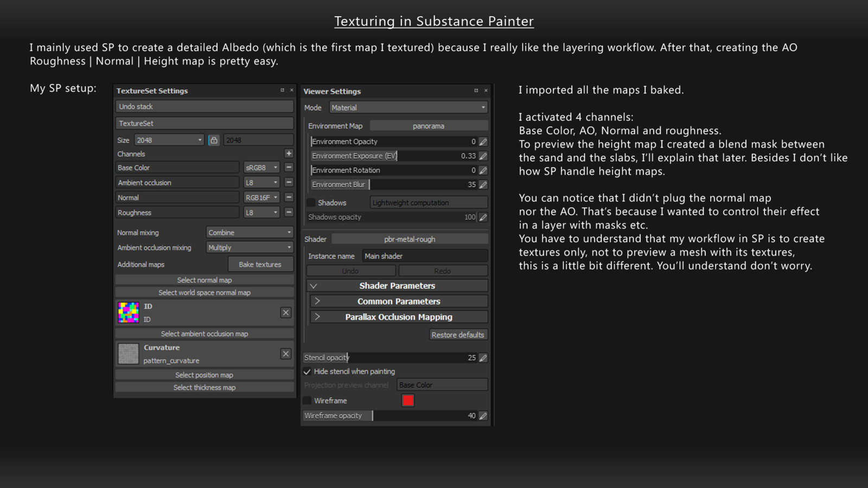This screenshot has width=868, height=488.
Task: Remove the Base Color channel
Action: click(x=289, y=168)
